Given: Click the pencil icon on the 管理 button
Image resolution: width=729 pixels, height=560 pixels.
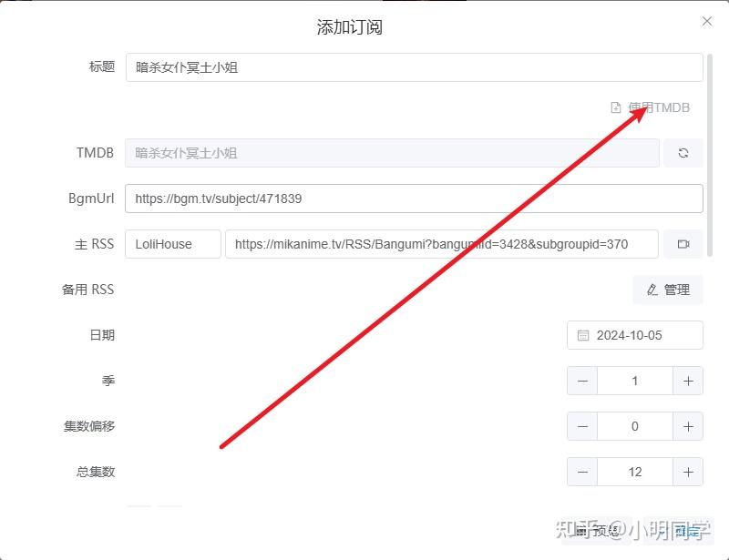Looking at the screenshot, I should click(652, 290).
